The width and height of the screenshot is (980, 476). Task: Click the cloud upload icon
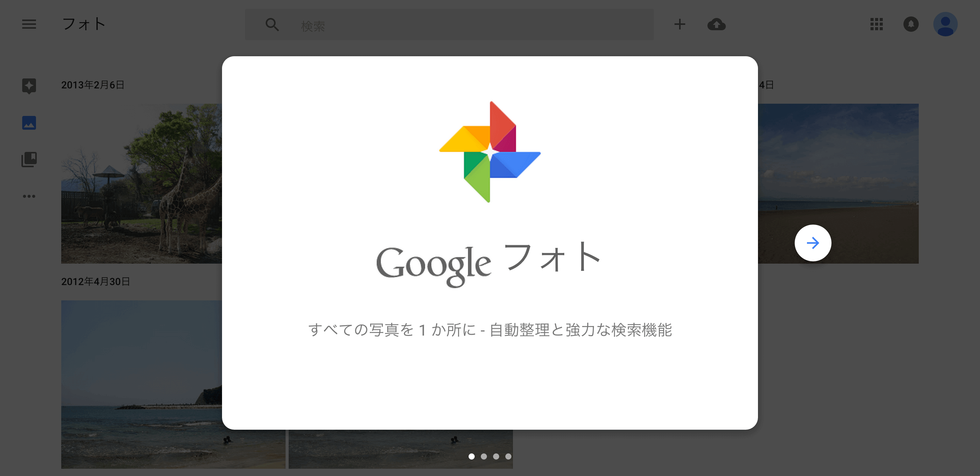point(717,24)
